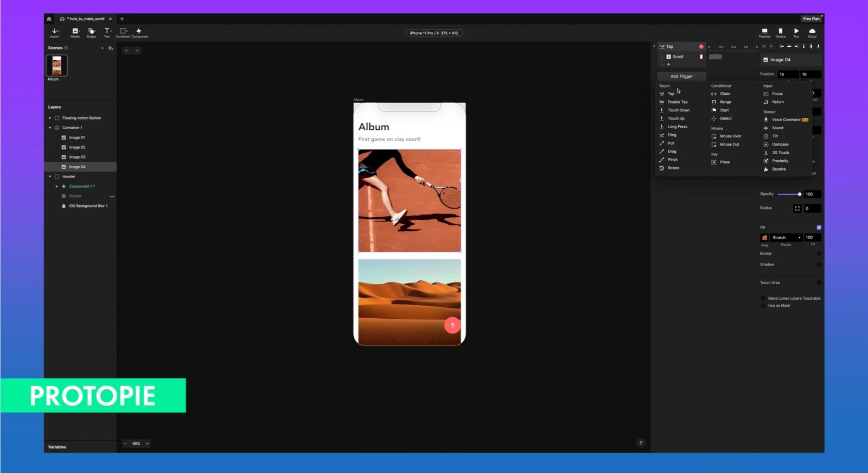
Task: Open the Home screen icon
Action: [x=49, y=19]
